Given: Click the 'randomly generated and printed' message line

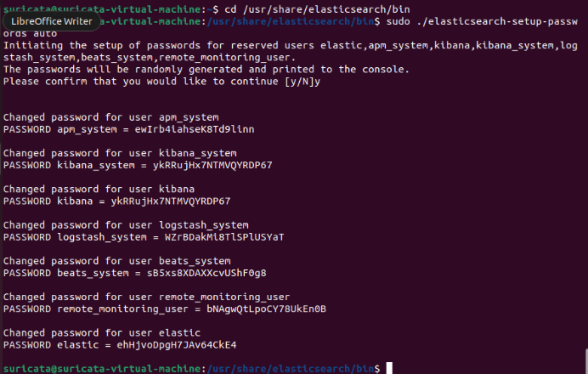Looking at the screenshot, I should (206, 69).
